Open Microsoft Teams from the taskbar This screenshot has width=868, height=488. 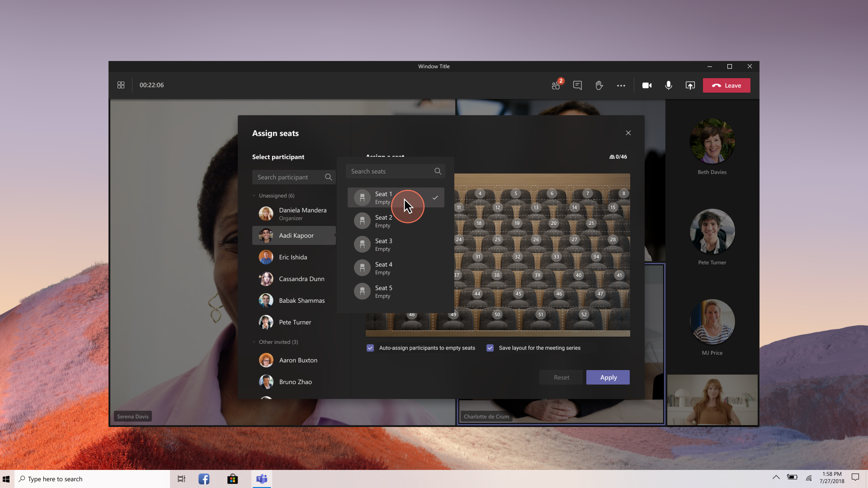pos(262,479)
